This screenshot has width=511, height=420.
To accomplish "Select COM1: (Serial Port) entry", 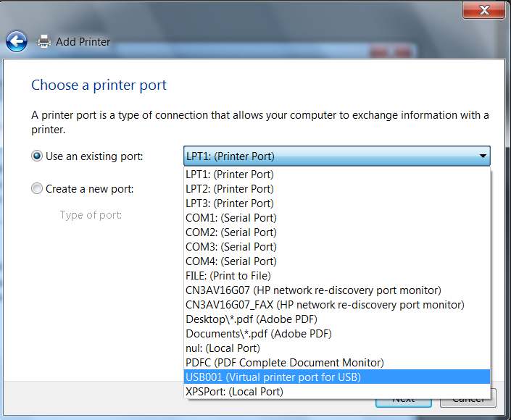I will [x=230, y=218].
